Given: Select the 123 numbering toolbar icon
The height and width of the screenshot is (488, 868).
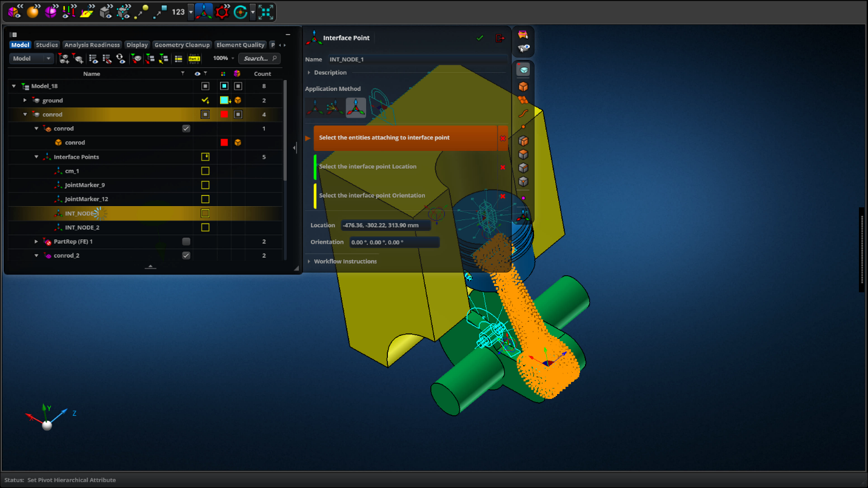Looking at the screenshot, I should (x=178, y=12).
